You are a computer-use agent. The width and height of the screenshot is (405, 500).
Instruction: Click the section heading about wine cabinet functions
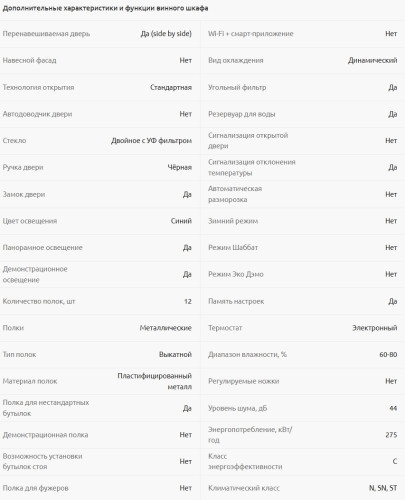(x=105, y=8)
